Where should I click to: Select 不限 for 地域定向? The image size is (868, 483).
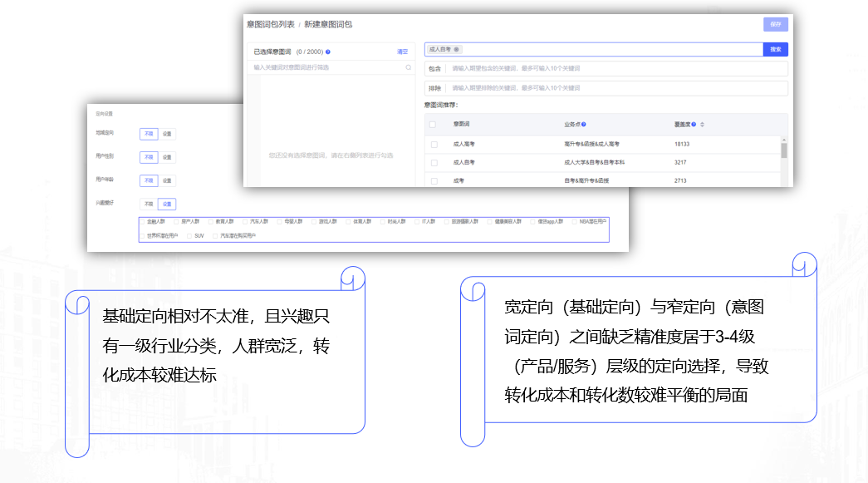click(148, 133)
